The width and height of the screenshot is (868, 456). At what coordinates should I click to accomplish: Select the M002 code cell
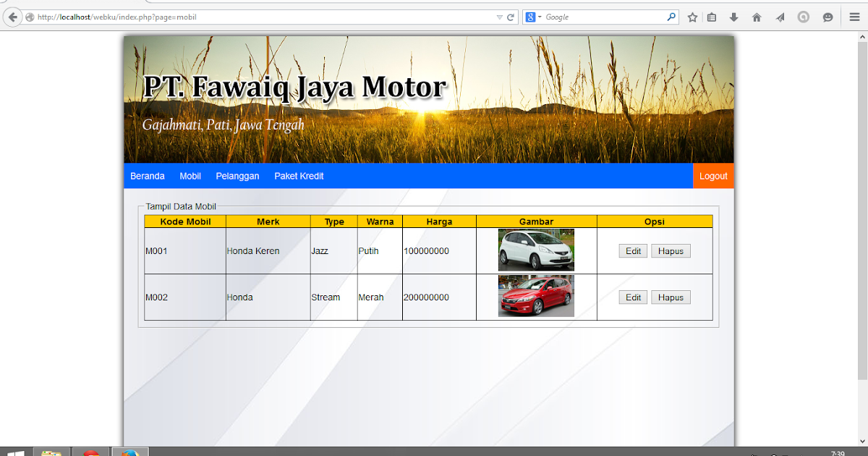pyautogui.click(x=185, y=297)
